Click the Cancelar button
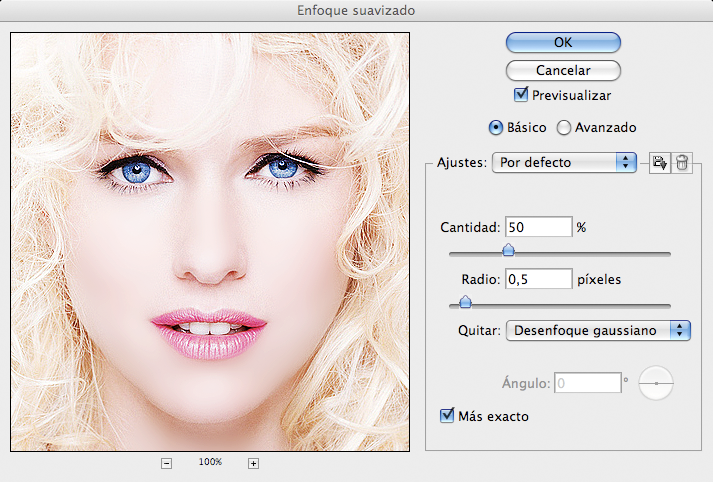 pos(563,70)
